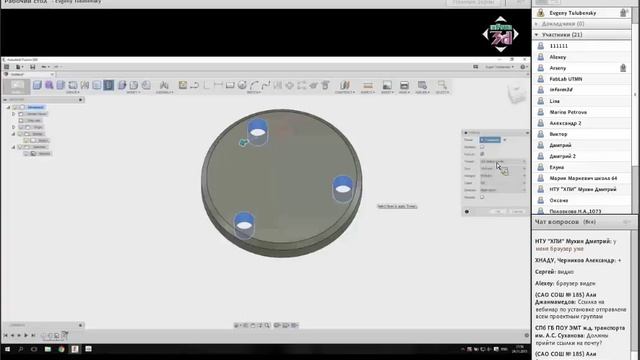
Task: Toggle the Remember Size checkbox
Action: [x=482, y=197]
